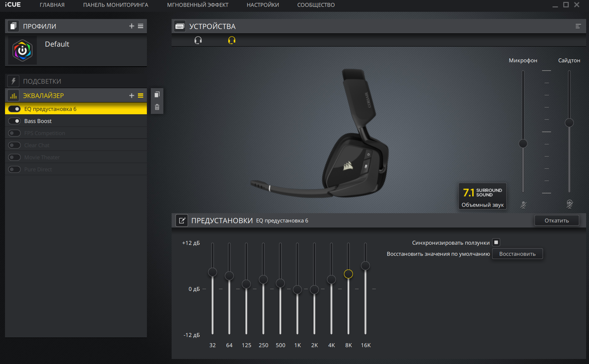Add a new equalizer preset

point(131,96)
